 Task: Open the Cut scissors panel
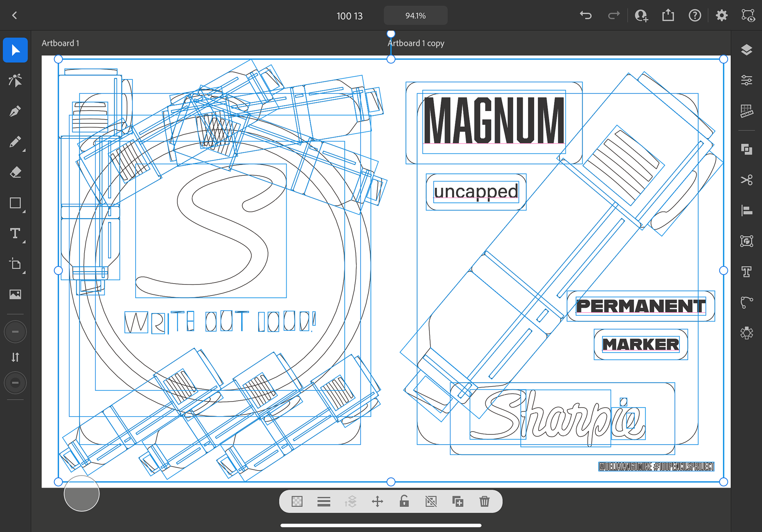click(747, 180)
